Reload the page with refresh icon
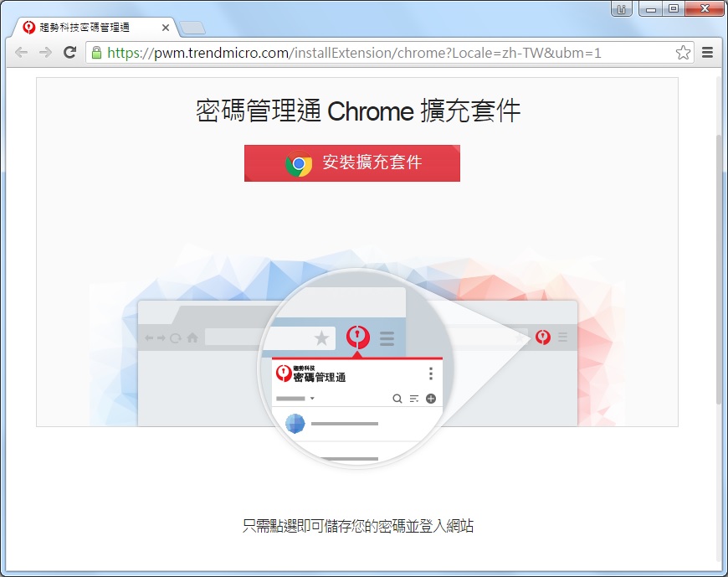 [x=69, y=53]
